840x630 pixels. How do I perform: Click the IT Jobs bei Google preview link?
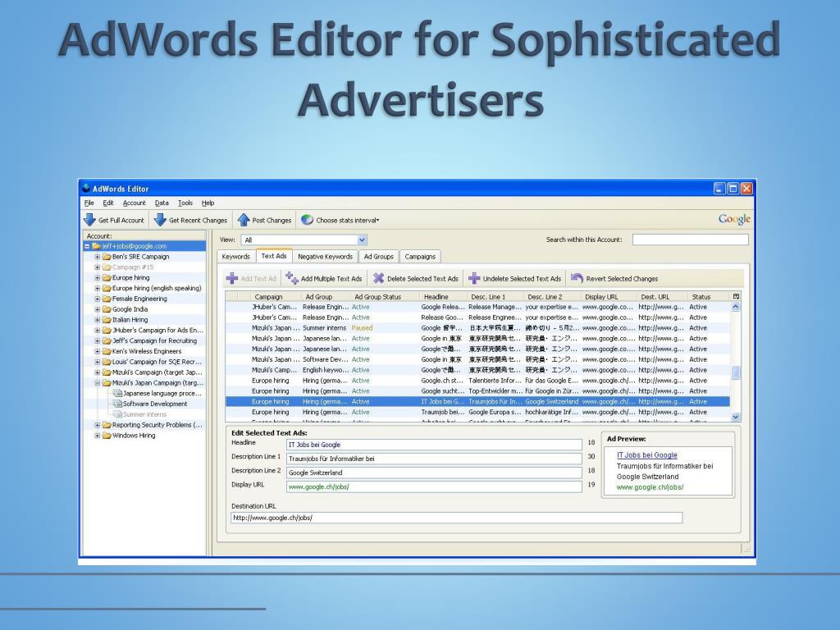point(646,454)
